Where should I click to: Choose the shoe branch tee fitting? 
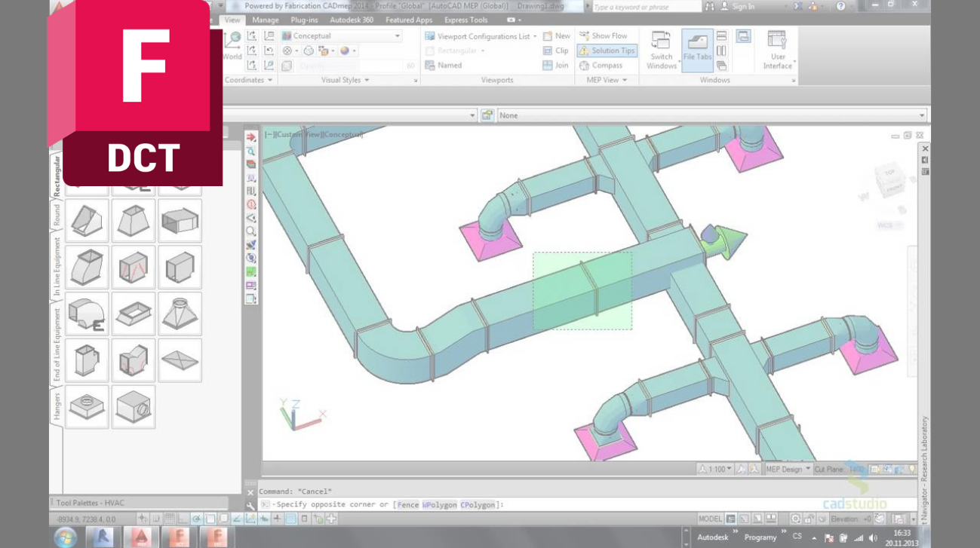(87, 360)
